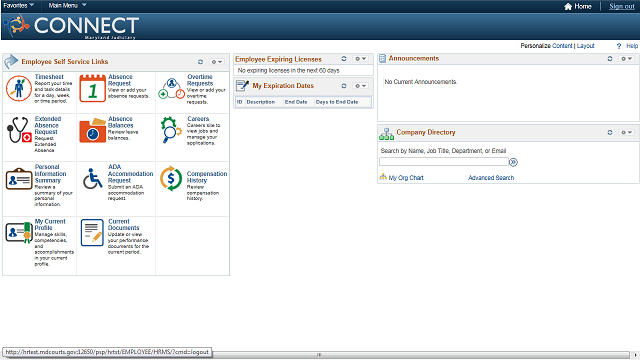640x360 pixels.
Task: Click the No Current Announcements text
Action: pyautogui.click(x=420, y=82)
